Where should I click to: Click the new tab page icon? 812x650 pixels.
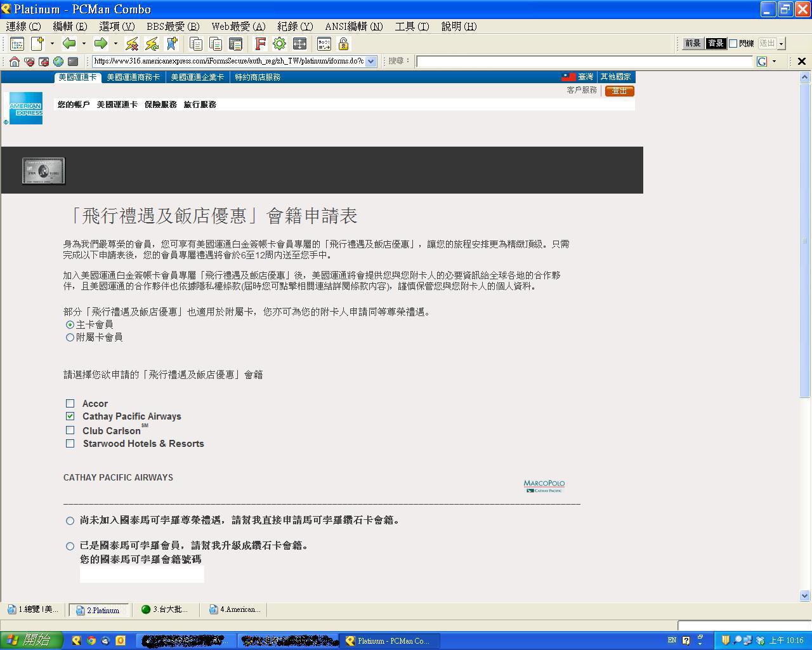tap(37, 44)
